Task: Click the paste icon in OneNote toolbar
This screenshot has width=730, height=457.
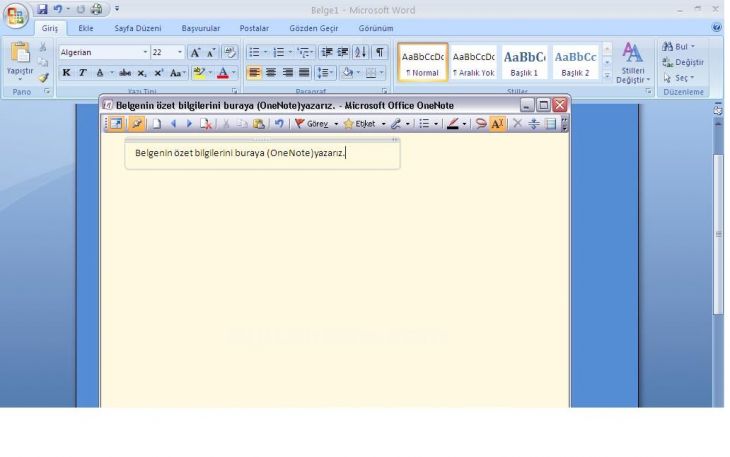Action: pos(258,124)
